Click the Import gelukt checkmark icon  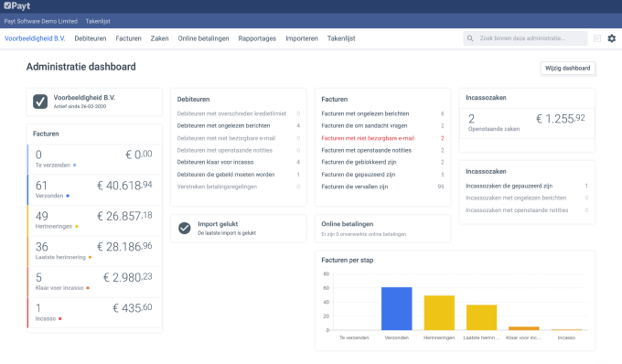[x=185, y=228]
